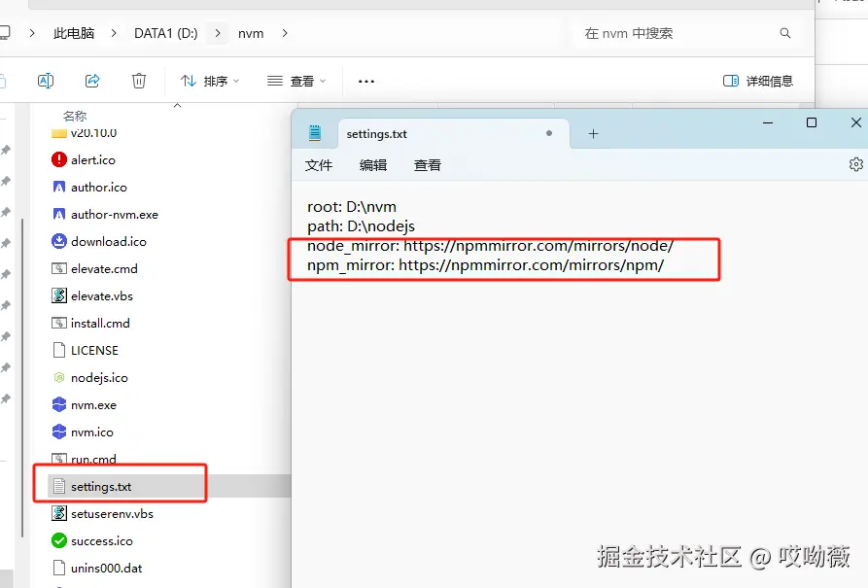Screen dimensions: 868x588
Task: Click the 'root: D:\nvm' line
Action: [352, 207]
